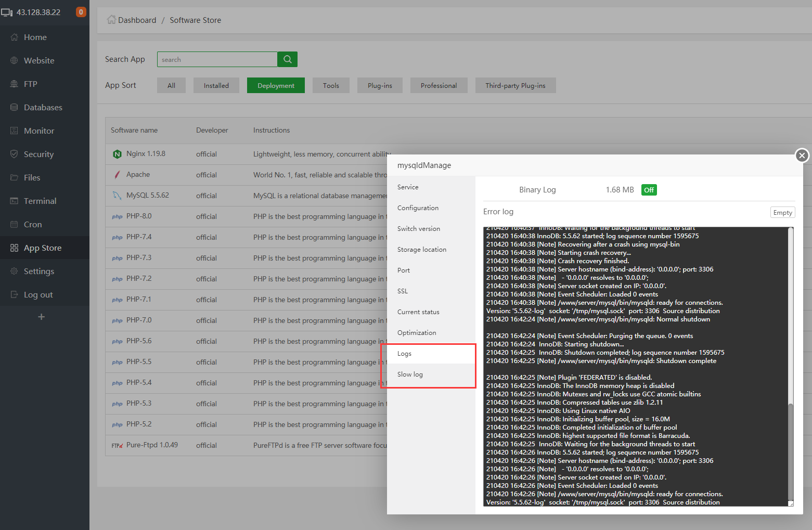The width and height of the screenshot is (812, 530).
Task: Click the Empty button to clear error log
Action: click(782, 212)
